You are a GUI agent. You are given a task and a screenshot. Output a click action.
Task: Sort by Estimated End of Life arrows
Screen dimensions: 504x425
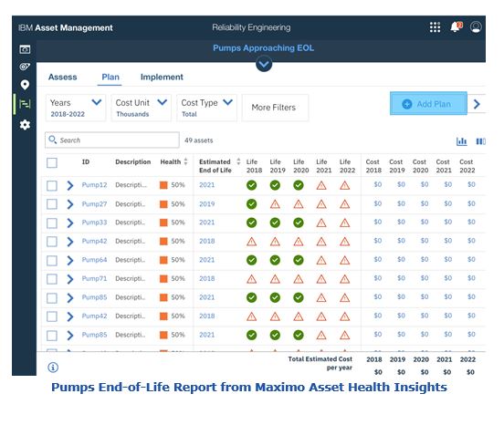tap(238, 161)
